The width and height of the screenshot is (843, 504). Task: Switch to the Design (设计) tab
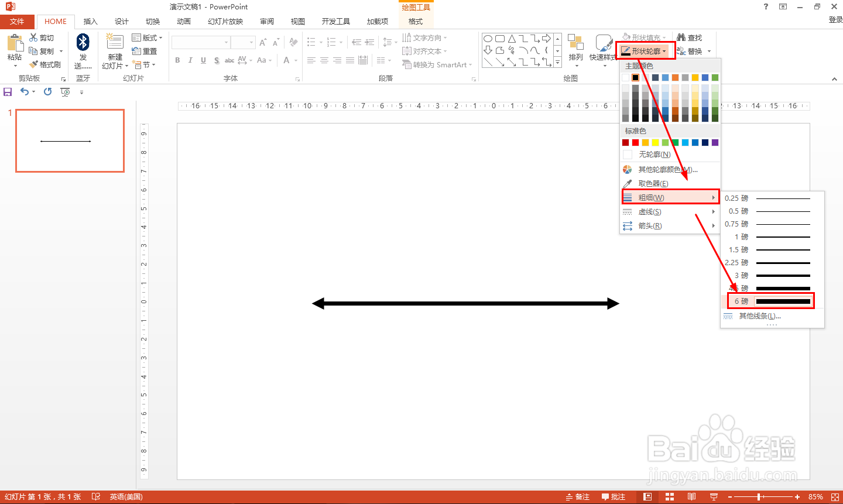(x=122, y=21)
